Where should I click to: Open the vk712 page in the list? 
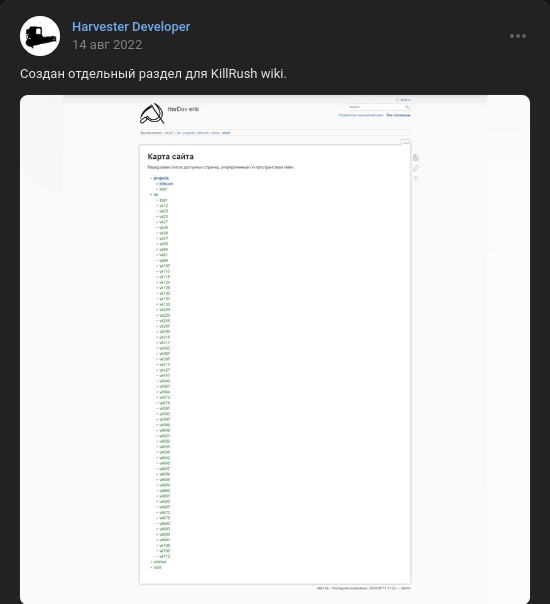click(164, 556)
